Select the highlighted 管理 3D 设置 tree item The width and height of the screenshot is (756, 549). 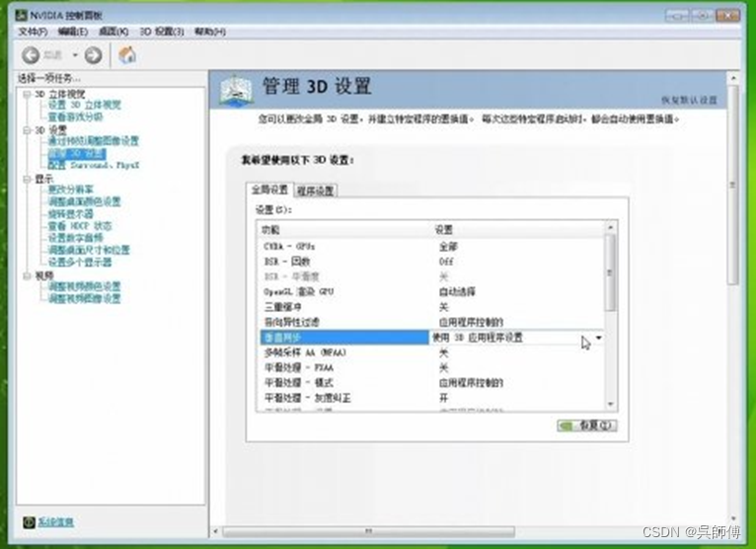pos(77,153)
